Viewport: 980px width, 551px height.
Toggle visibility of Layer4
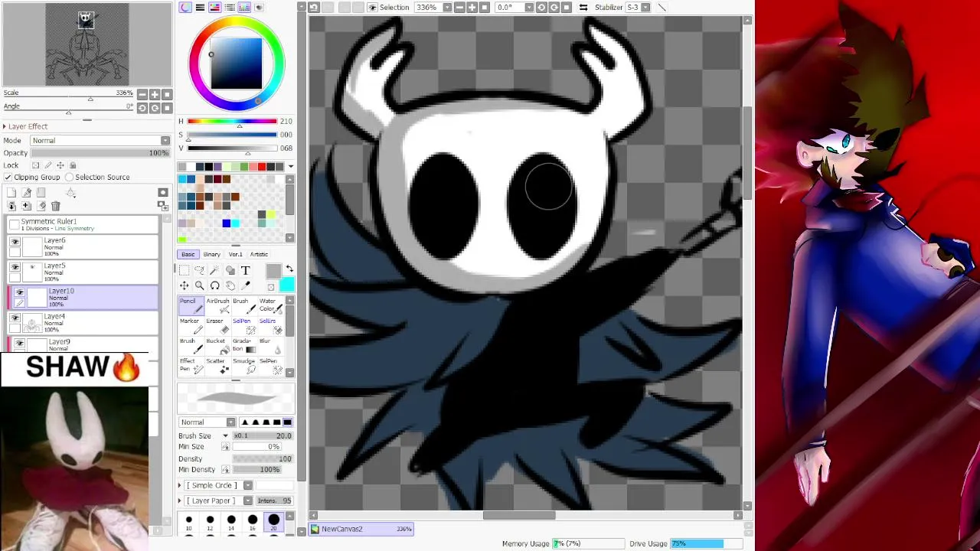coord(15,318)
